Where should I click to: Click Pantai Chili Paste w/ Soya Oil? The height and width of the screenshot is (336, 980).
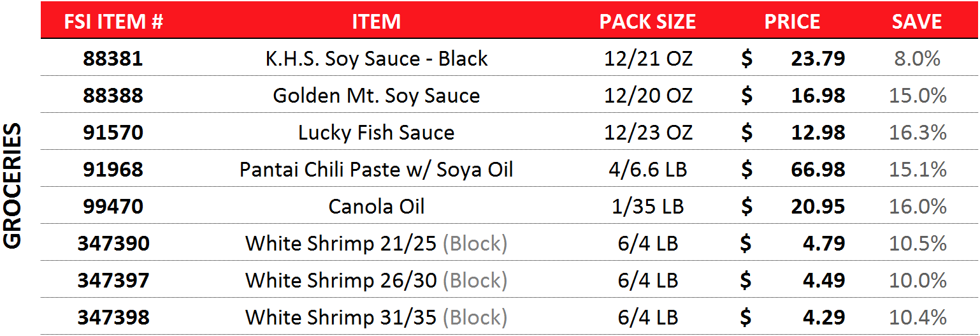click(376, 170)
